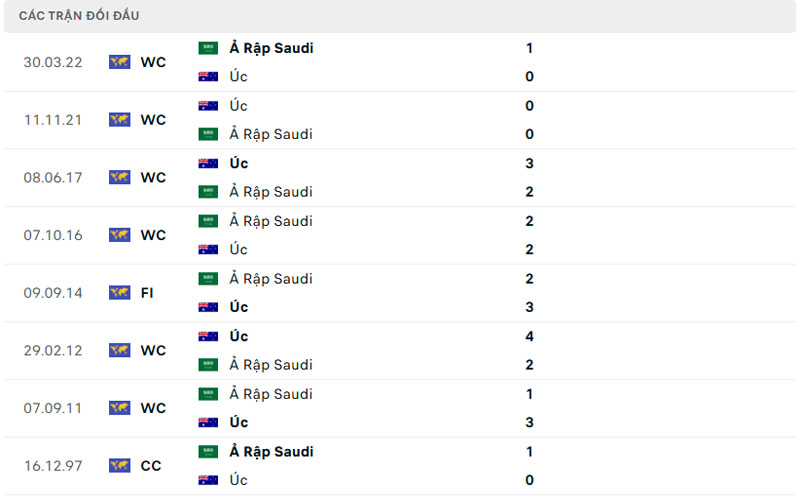Open Ả Rập Saudi team in 16.12.97 match
This screenshot has height=500, width=800.
pyautogui.click(x=271, y=451)
